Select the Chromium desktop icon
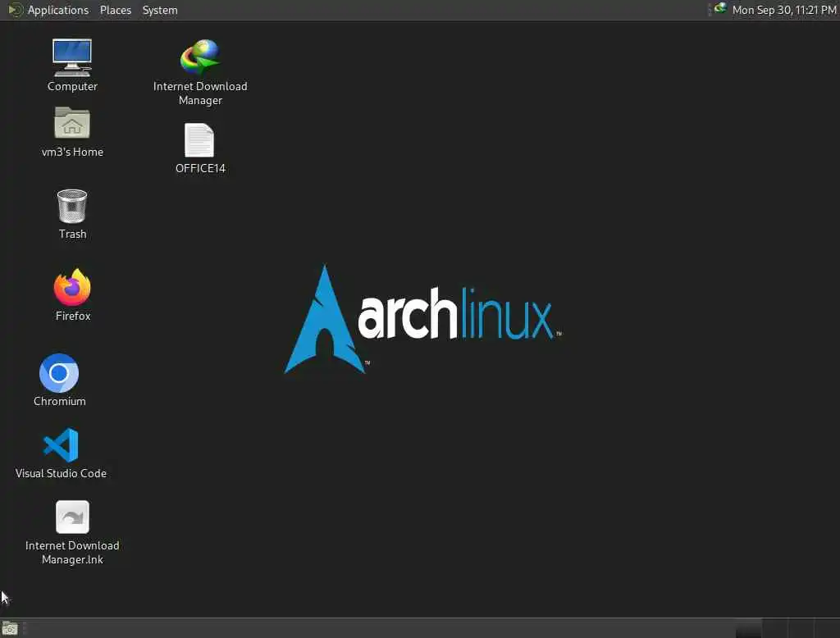 click(x=59, y=373)
